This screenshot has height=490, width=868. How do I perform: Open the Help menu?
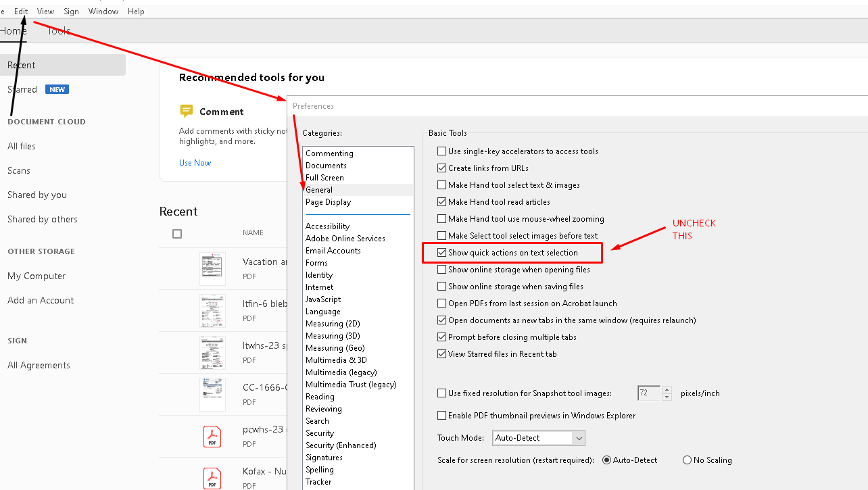point(136,11)
